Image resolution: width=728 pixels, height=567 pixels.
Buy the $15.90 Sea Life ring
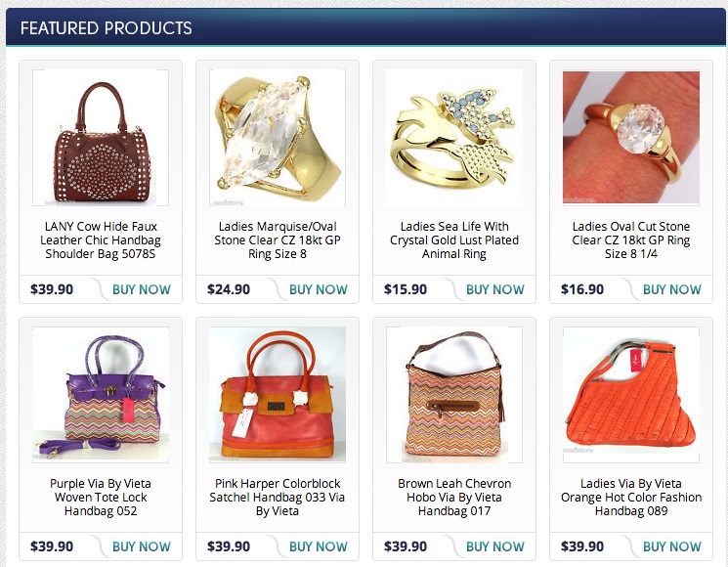pos(495,289)
